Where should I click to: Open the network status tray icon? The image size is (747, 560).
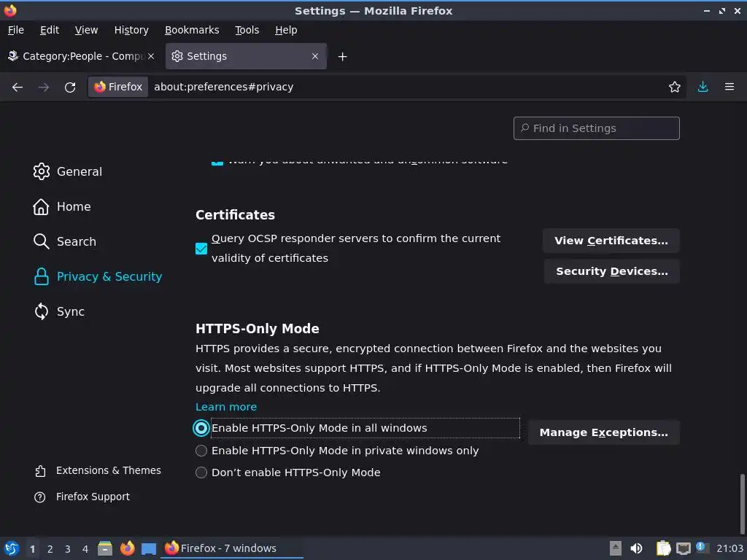684,548
